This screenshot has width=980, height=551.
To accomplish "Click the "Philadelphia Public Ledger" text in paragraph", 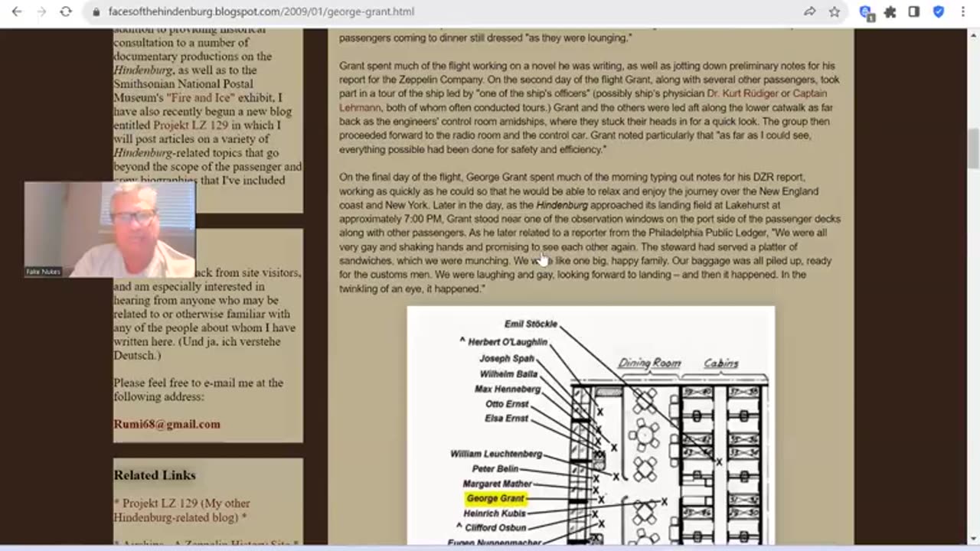I will pyautogui.click(x=707, y=233).
